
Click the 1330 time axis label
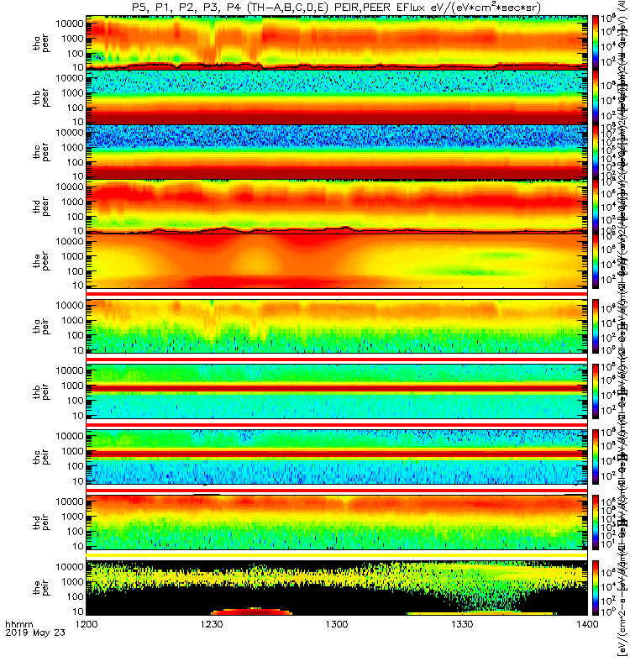pos(462,624)
